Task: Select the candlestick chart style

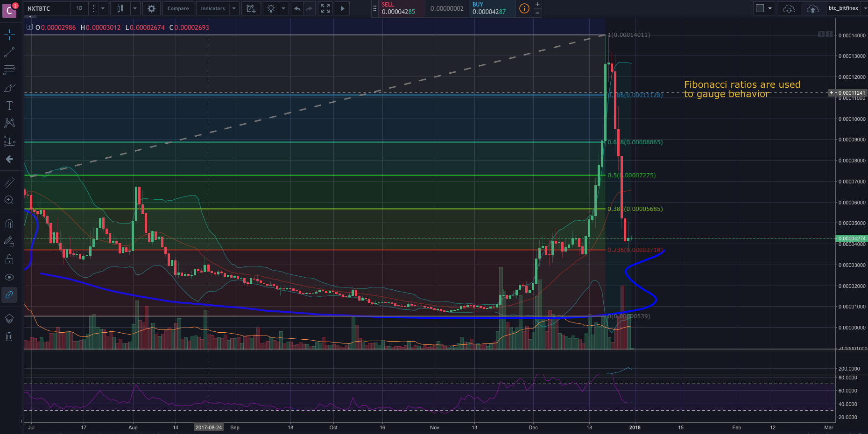Action: [x=120, y=8]
